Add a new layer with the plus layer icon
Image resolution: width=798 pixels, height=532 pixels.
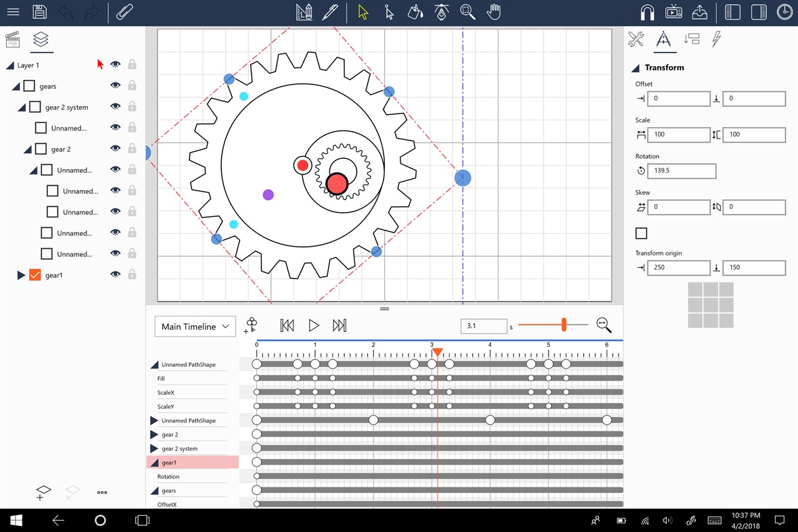pos(43,493)
